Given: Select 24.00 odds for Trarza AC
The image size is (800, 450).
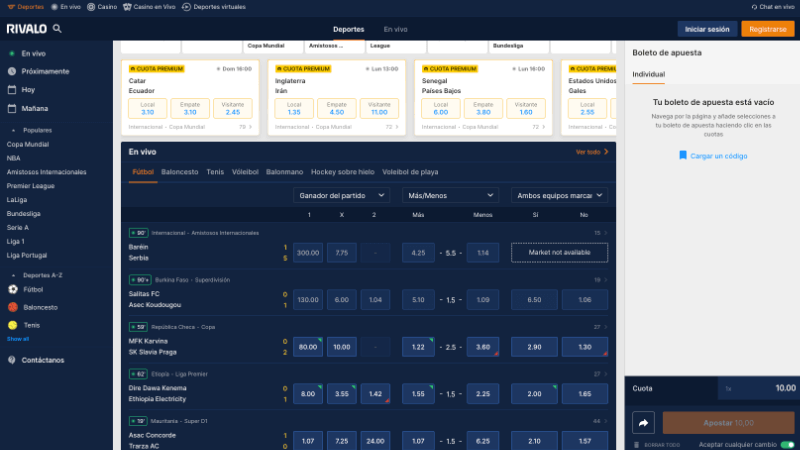Looking at the screenshot, I should (376, 441).
